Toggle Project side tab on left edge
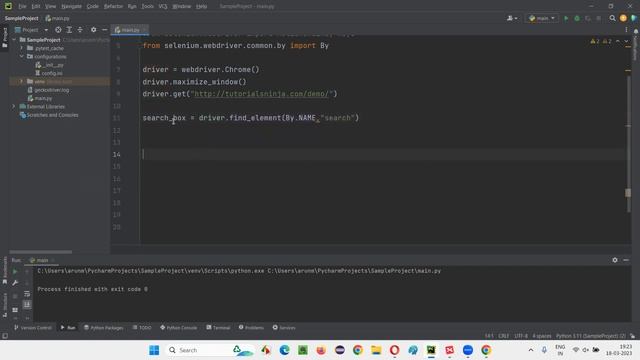Image resolution: width=640 pixels, height=360 pixels. pyautogui.click(x=5, y=38)
